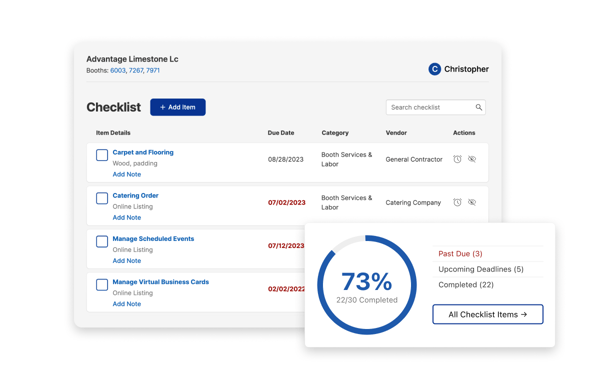600x390 pixels.
Task: Click the Wood, padding description
Action: pyautogui.click(x=135, y=163)
